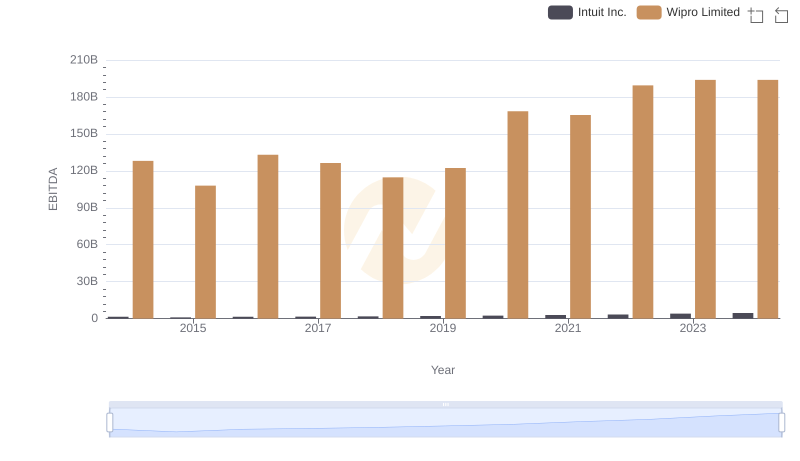Screen dimensions: 800x461
Task: Click Wipro bar for 2017
Action: (x=331, y=241)
